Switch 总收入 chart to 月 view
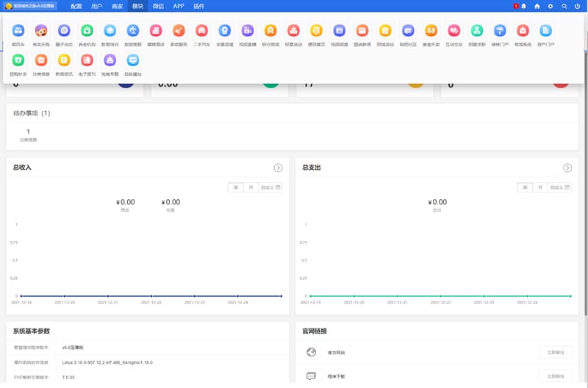Viewport: 588px width, 388px height. point(251,187)
